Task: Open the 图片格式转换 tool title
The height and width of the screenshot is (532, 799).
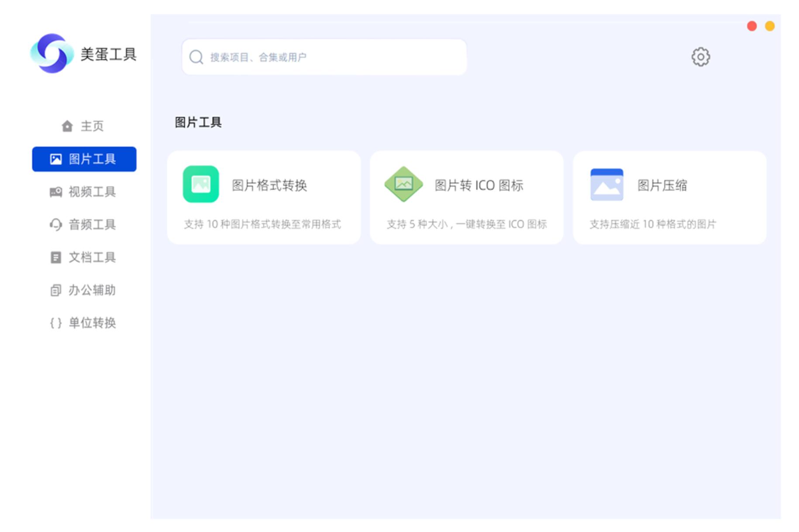Action: point(269,185)
